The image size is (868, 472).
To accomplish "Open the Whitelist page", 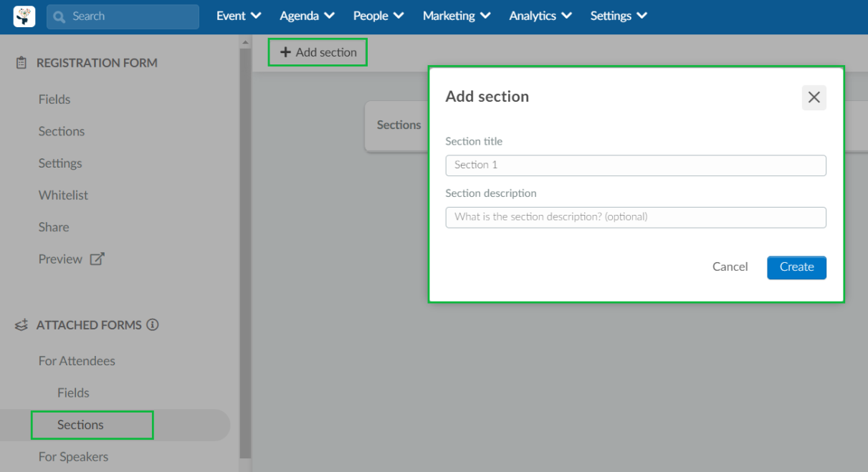I will [x=63, y=196].
